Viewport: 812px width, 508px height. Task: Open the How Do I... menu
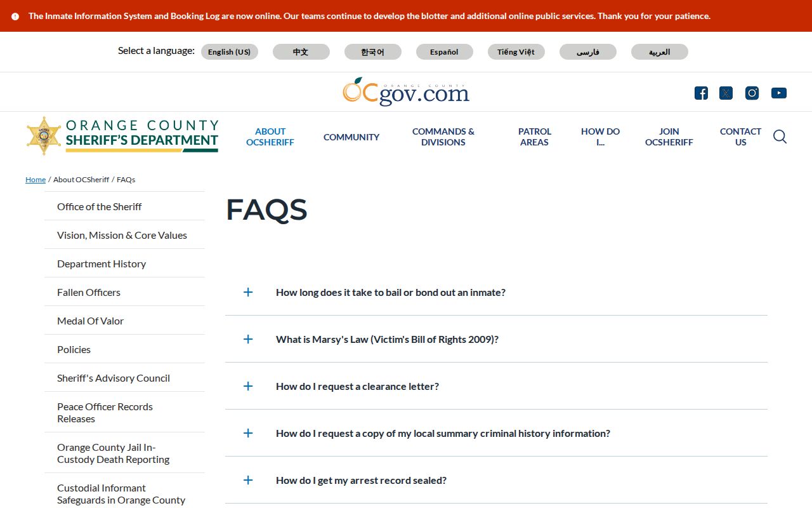click(x=600, y=137)
